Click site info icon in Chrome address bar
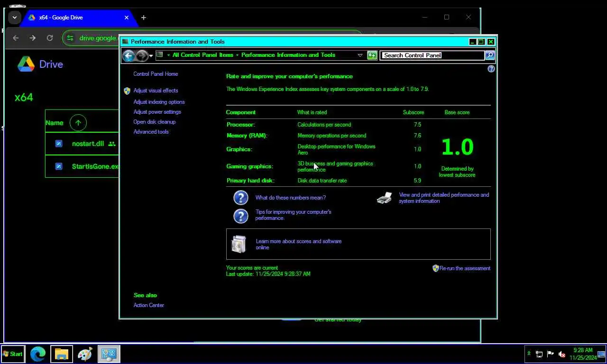Image resolution: width=607 pixels, height=364 pixels. pyautogui.click(x=70, y=38)
